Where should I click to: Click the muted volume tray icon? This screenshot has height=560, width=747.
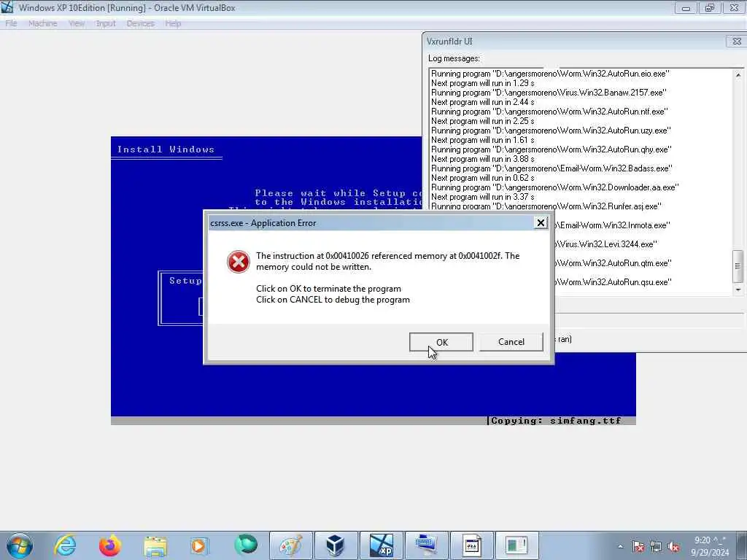[673, 546]
